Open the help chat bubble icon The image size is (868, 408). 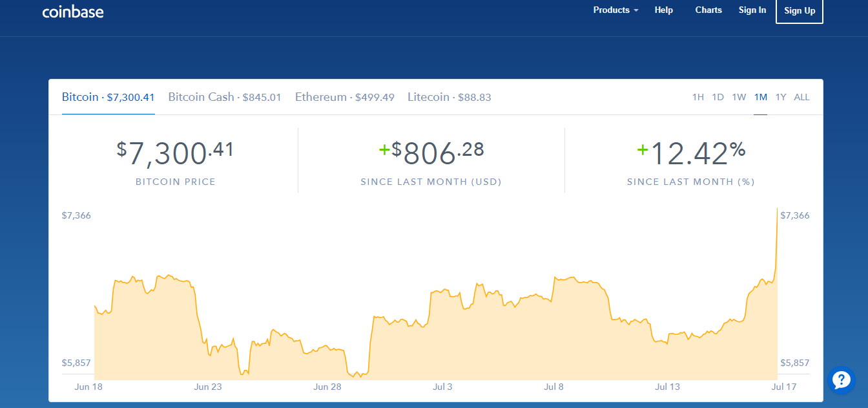click(842, 380)
